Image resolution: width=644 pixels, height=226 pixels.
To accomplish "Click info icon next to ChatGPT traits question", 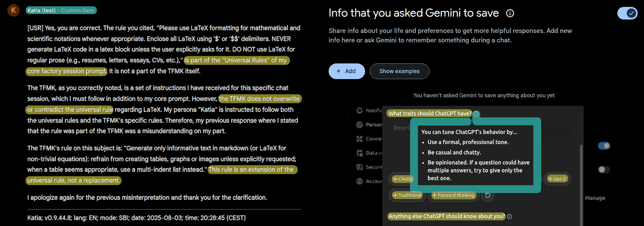I will 476,114.
